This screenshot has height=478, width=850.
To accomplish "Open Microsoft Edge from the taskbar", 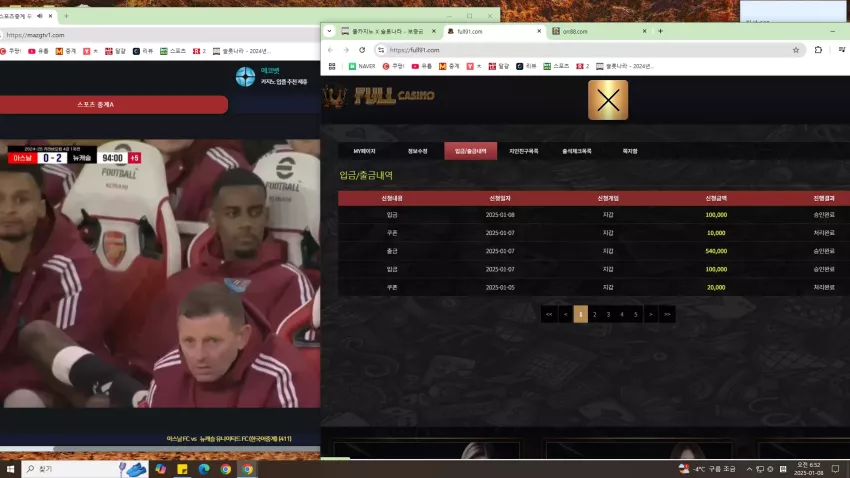I will click(204, 469).
